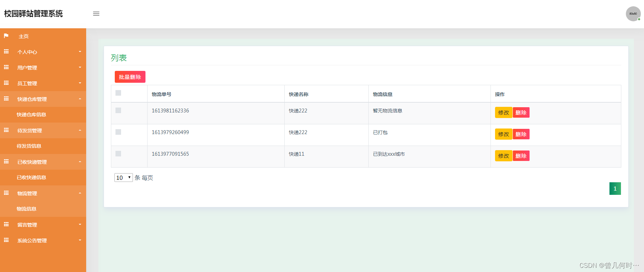Toggle the select-all checkbox in table header
Image resolution: width=644 pixels, height=272 pixels.
118,93
